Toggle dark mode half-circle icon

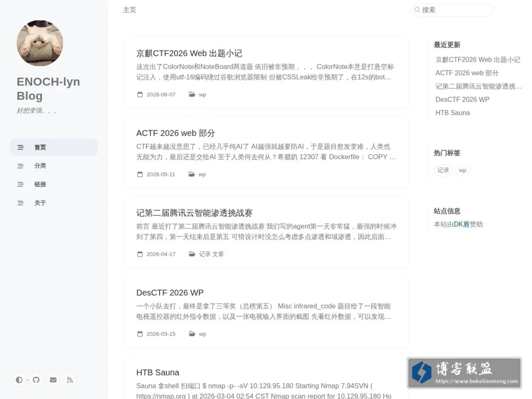(x=19, y=380)
